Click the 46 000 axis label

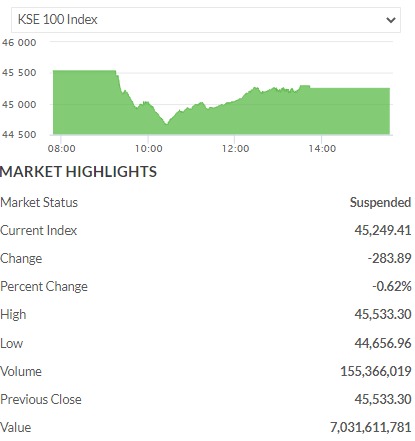tap(19, 43)
